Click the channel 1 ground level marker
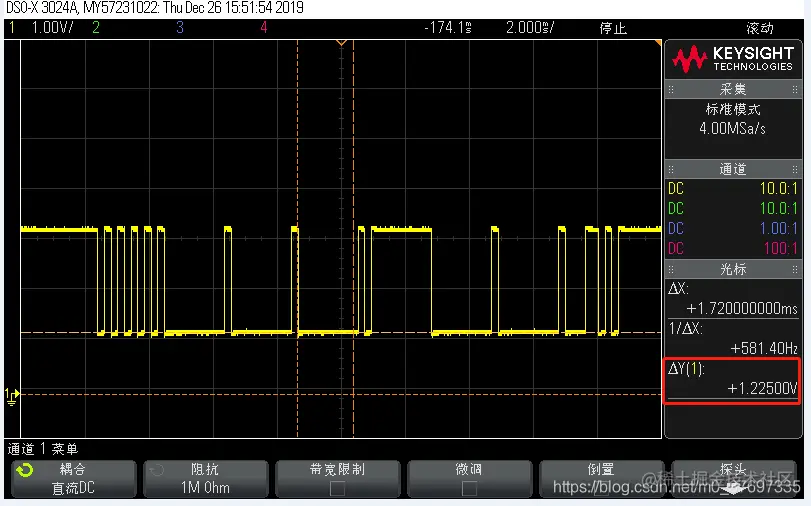The image size is (811, 506). [x=11, y=396]
